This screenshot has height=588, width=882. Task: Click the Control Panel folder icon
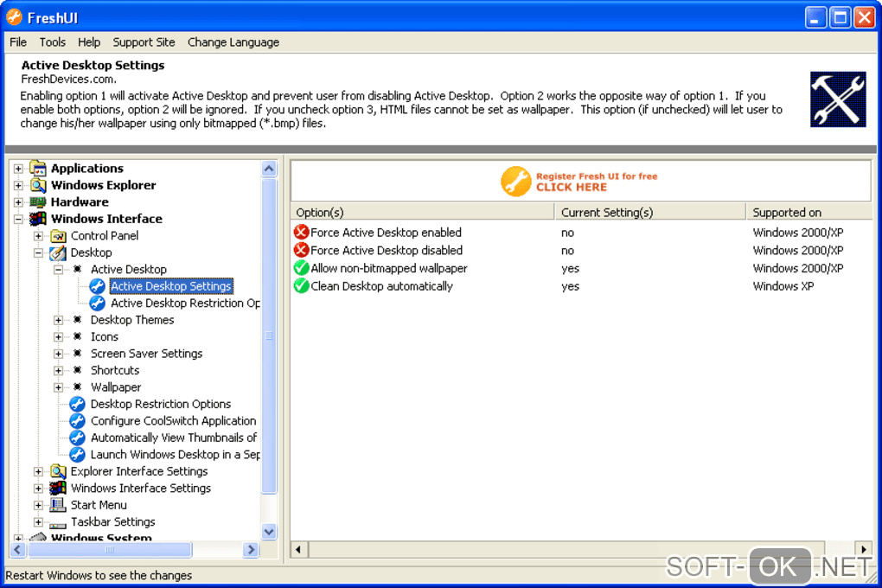[58, 236]
